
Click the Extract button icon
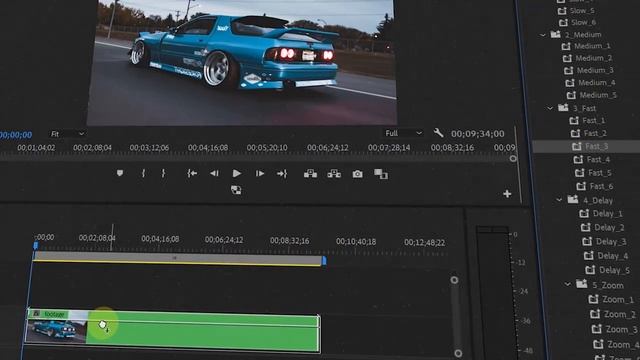334,174
